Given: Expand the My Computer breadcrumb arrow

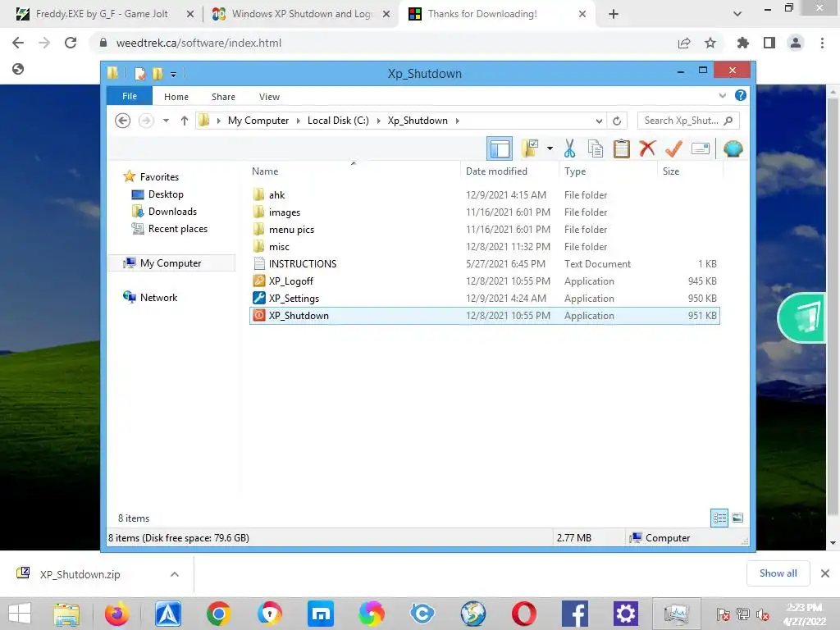Looking at the screenshot, I should click(x=299, y=121).
